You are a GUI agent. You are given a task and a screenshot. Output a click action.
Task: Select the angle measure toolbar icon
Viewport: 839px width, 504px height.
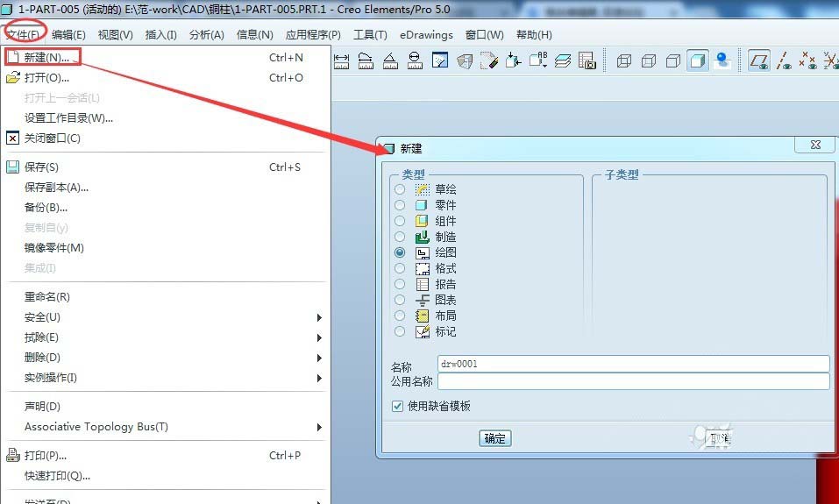(390, 60)
